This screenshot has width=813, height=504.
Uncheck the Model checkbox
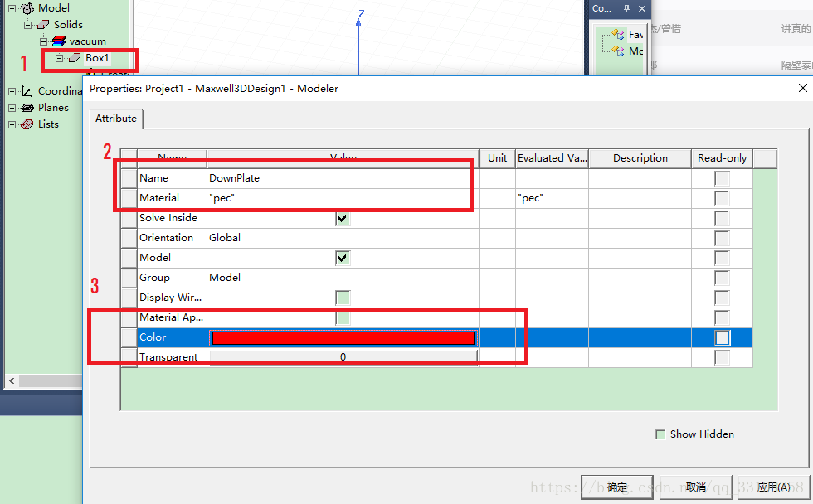(x=343, y=258)
